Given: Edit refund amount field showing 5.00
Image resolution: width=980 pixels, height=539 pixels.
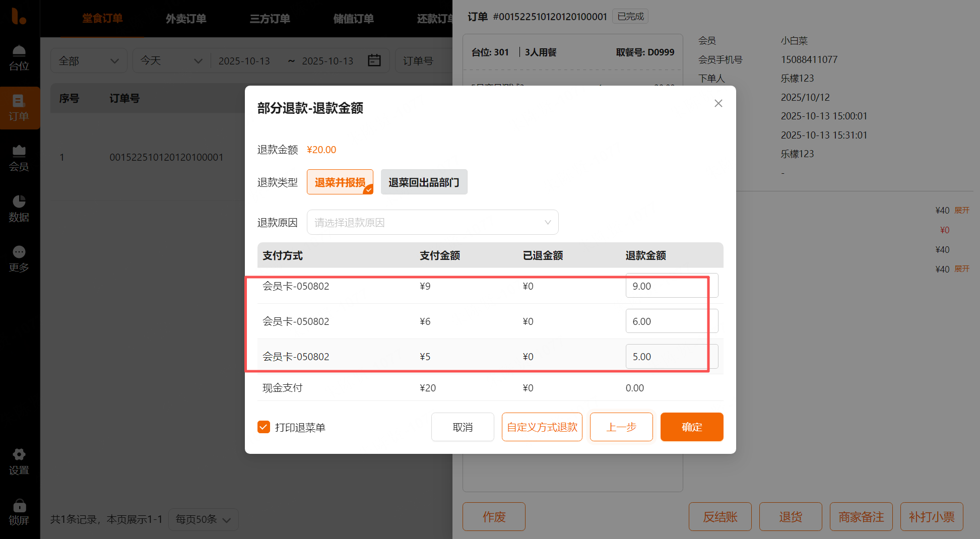Looking at the screenshot, I should pos(672,356).
